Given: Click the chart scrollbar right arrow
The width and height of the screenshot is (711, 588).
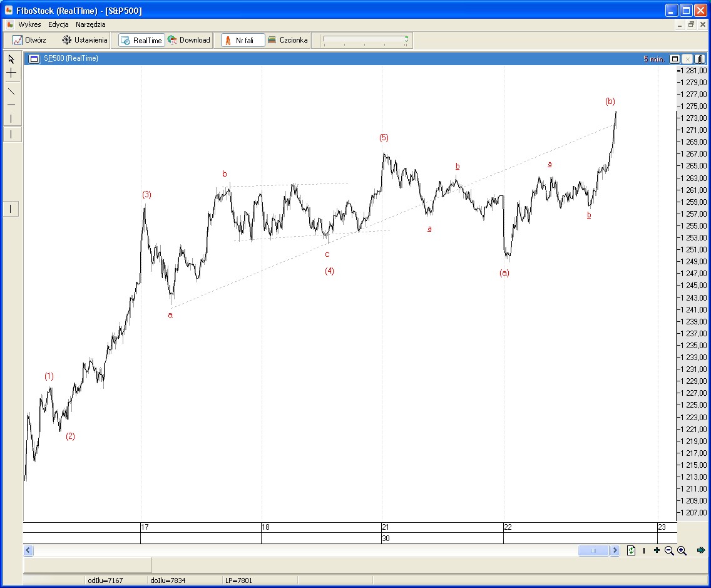Looking at the screenshot, I should [615, 550].
